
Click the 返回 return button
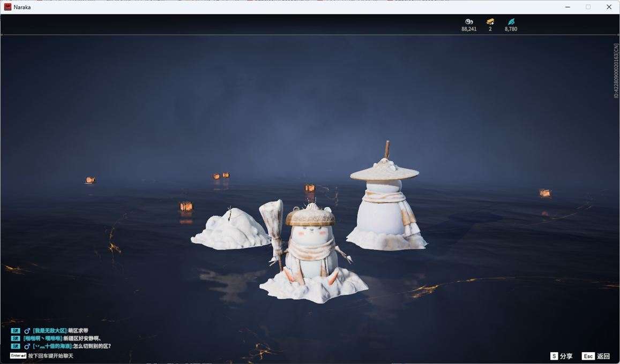click(x=603, y=356)
